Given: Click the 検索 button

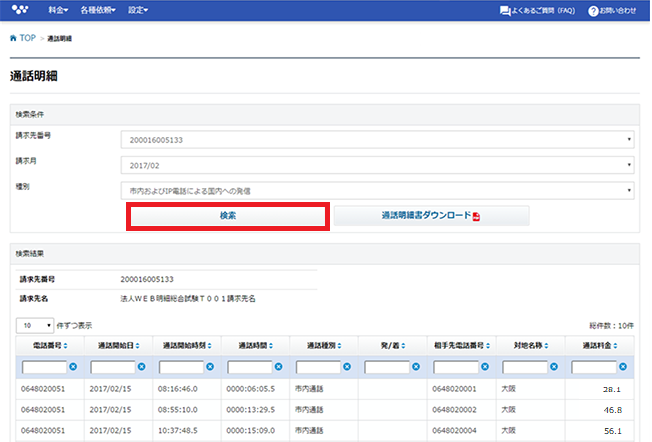Looking at the screenshot, I should [x=228, y=216].
